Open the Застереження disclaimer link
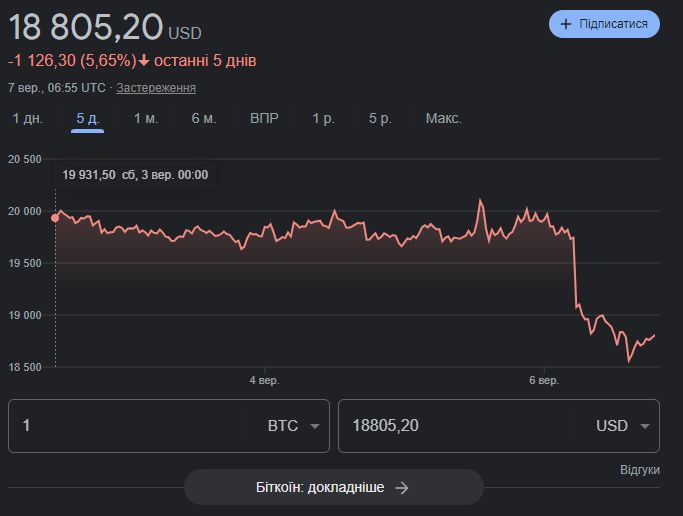The width and height of the screenshot is (683, 516). (x=156, y=88)
